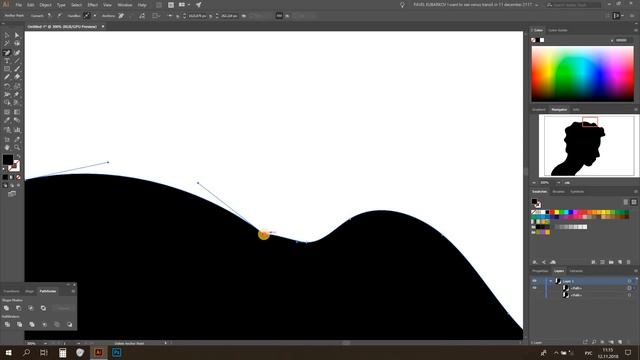
Task: Select the Column Graph tool
Action: [17, 130]
